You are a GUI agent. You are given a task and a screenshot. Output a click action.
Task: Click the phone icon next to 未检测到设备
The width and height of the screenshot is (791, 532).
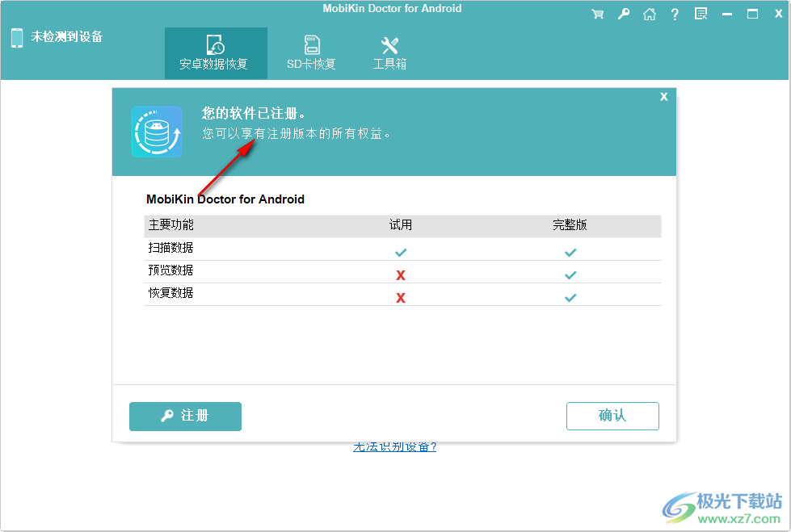(x=16, y=37)
